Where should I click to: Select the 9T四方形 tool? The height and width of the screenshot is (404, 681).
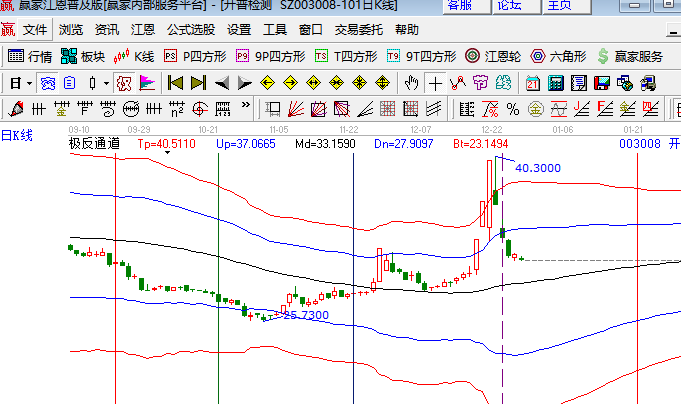421,56
